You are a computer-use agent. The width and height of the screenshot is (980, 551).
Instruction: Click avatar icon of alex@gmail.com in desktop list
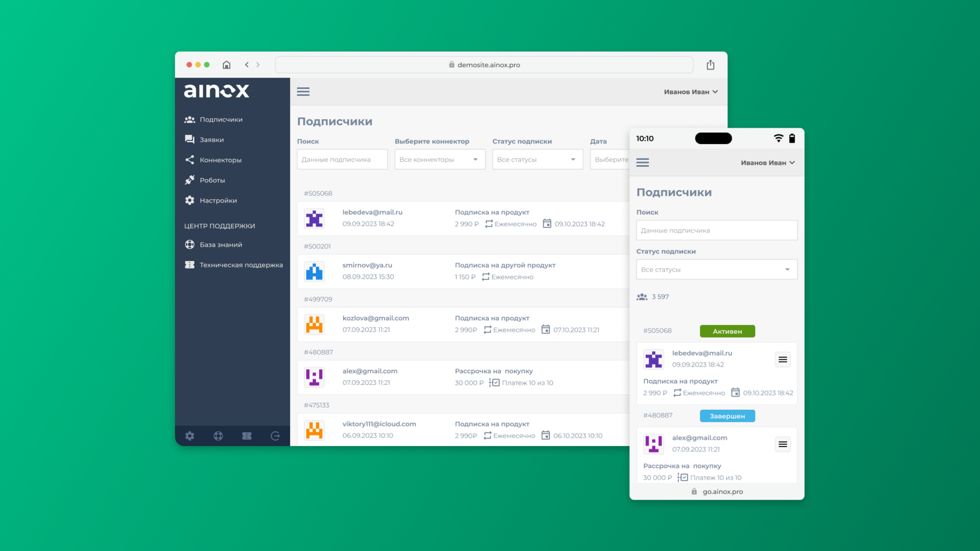coord(314,377)
